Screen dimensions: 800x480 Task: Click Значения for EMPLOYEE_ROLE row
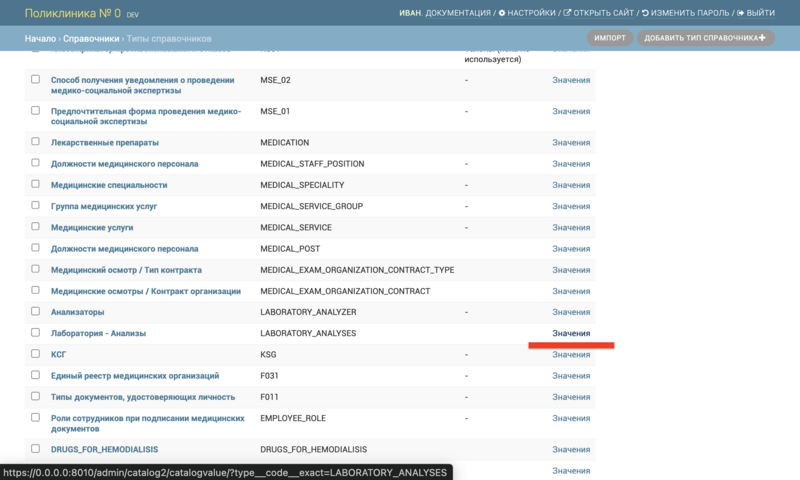[x=571, y=418]
